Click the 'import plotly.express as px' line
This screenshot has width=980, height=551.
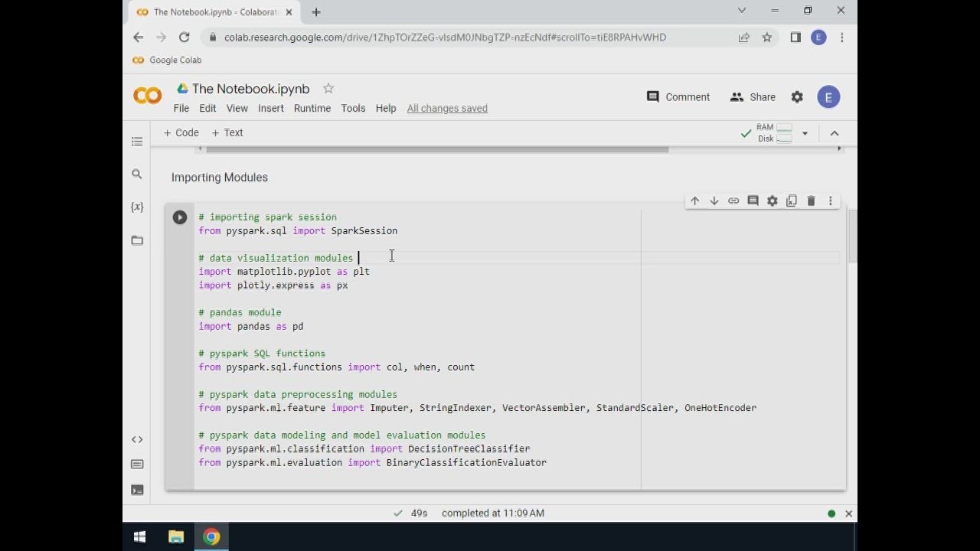pos(273,285)
